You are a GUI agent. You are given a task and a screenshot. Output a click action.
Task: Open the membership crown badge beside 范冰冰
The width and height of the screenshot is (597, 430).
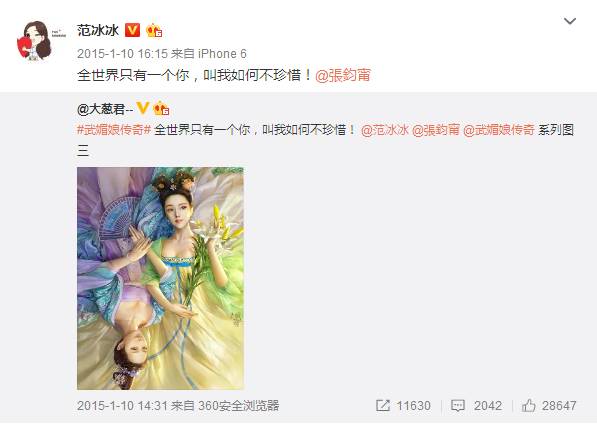pyautogui.click(x=154, y=30)
